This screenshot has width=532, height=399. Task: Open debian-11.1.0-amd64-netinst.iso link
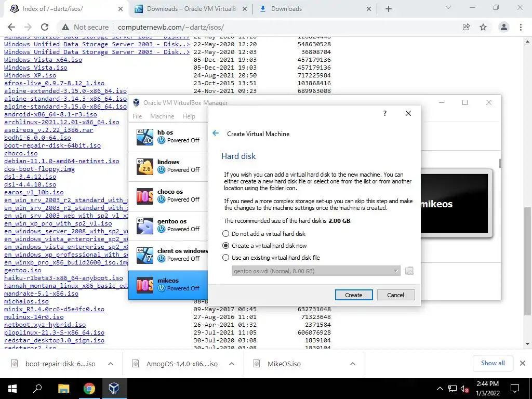pos(62,161)
